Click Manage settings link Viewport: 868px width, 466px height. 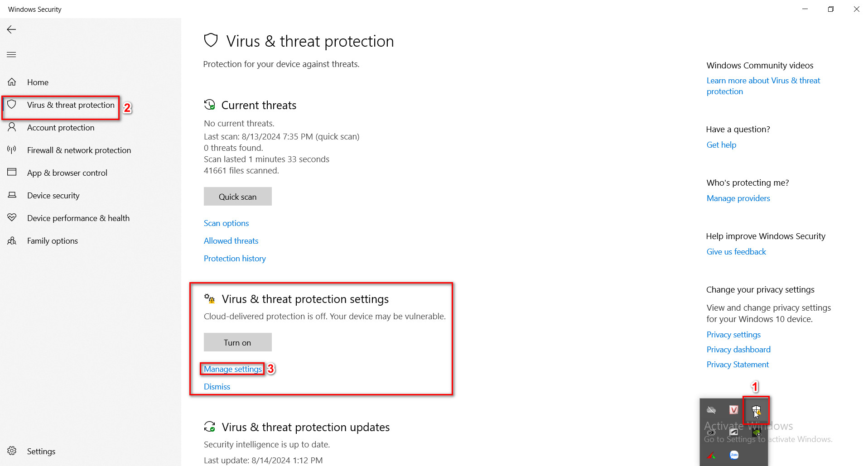click(x=232, y=369)
